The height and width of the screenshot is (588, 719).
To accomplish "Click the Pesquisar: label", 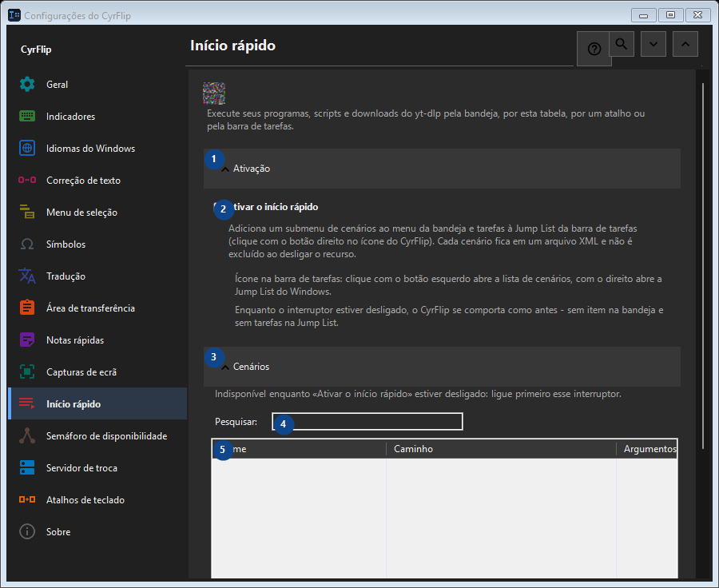I will click(x=236, y=422).
